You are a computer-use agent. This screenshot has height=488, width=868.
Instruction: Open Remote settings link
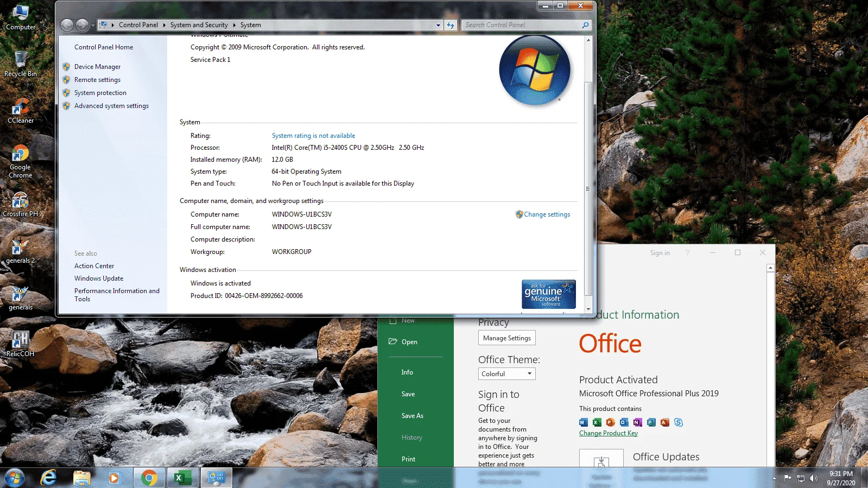[x=98, y=80]
